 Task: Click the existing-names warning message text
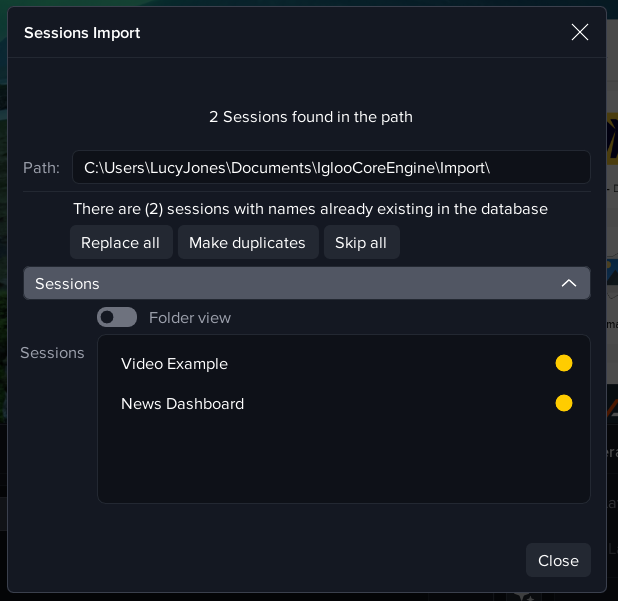[x=310, y=209]
